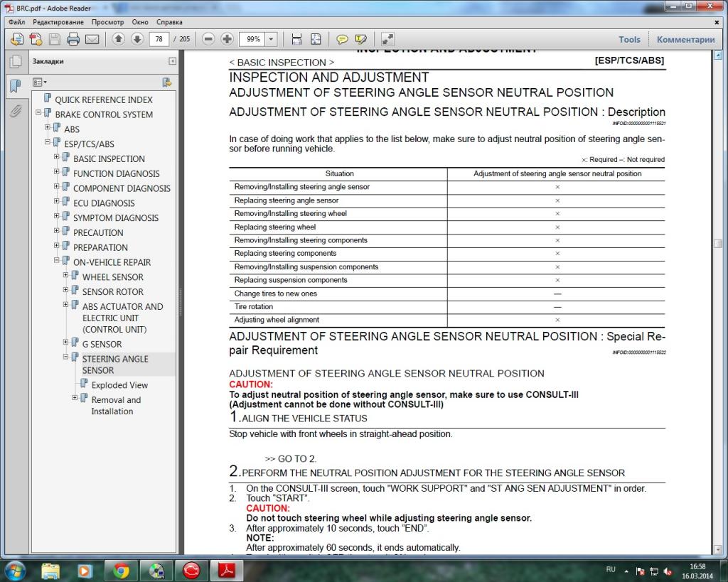Add a sticky note comment
The image size is (728, 582).
click(342, 39)
